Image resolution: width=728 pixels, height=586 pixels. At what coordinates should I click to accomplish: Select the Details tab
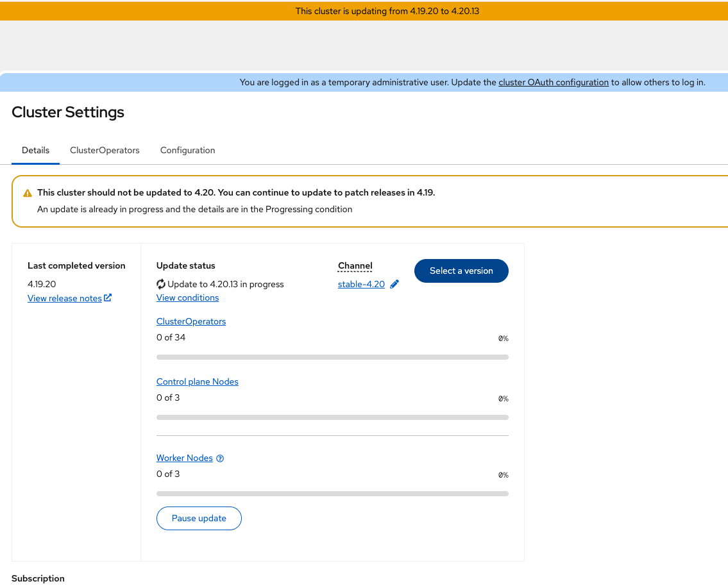pyautogui.click(x=35, y=150)
